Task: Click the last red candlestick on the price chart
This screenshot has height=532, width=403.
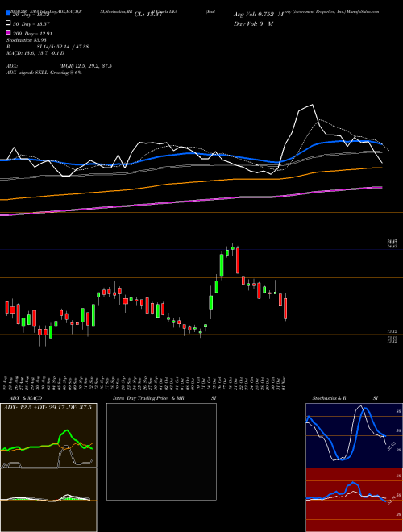Action: (x=285, y=308)
